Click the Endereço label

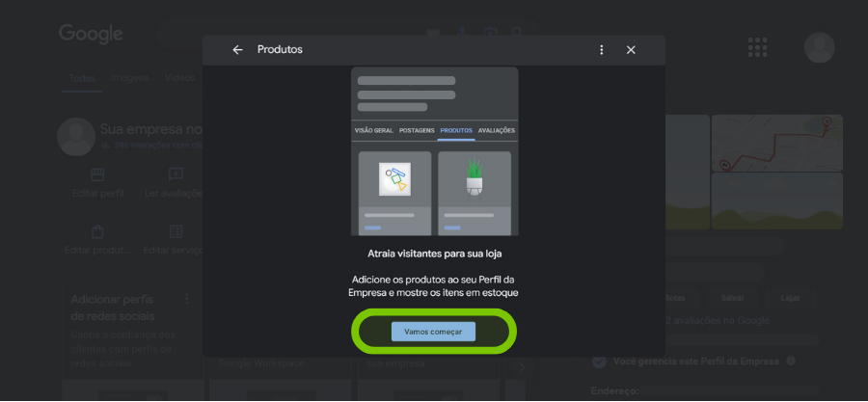(614, 391)
